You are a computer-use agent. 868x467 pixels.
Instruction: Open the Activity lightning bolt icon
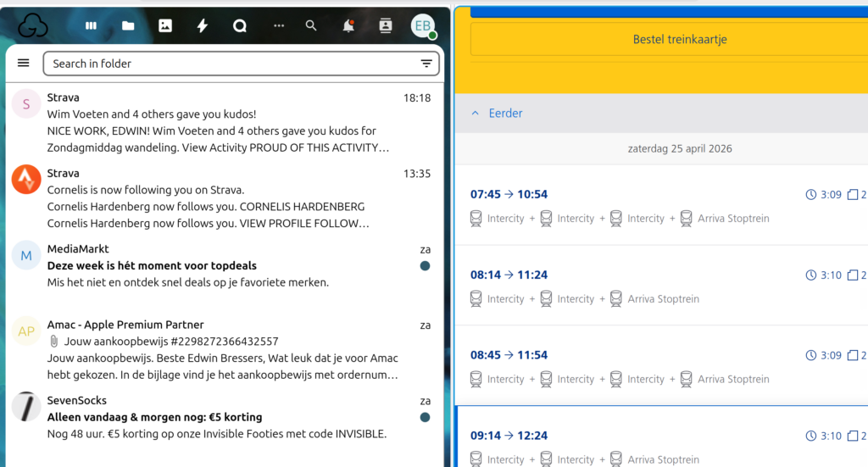click(203, 25)
